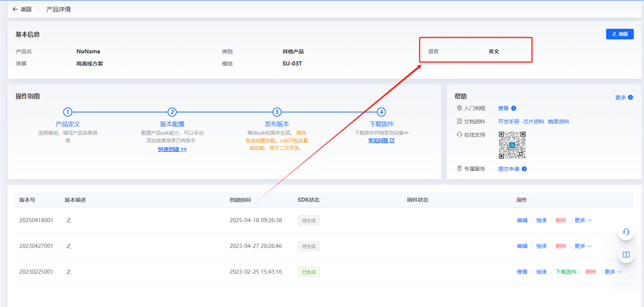644x307 pixels.
Task: Open the 开发手册 documentation link
Action: [x=509, y=122]
